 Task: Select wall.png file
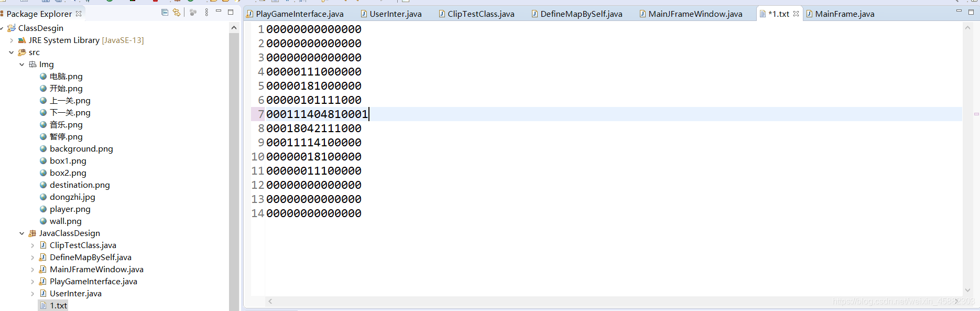coord(66,221)
